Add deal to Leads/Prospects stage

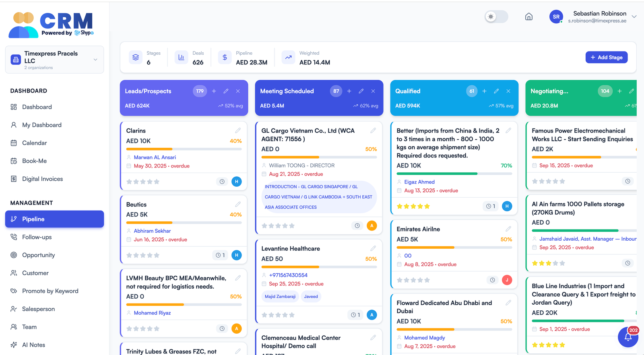[x=214, y=91]
